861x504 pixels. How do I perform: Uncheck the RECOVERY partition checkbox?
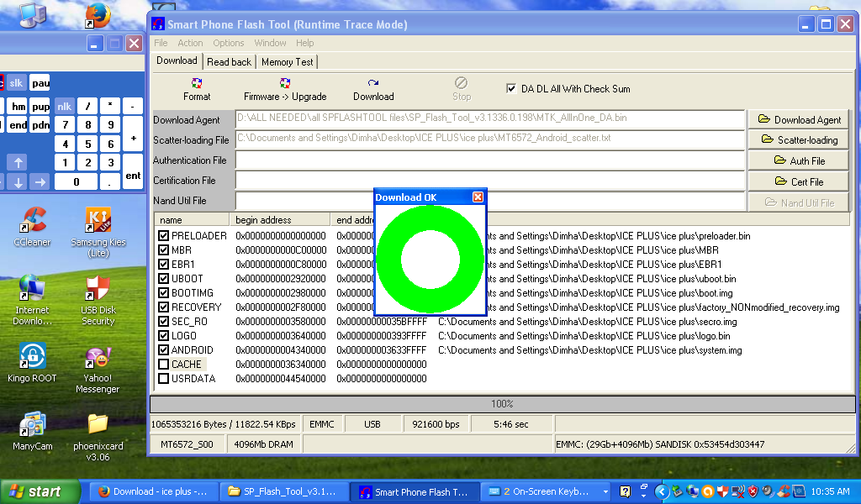[164, 307]
